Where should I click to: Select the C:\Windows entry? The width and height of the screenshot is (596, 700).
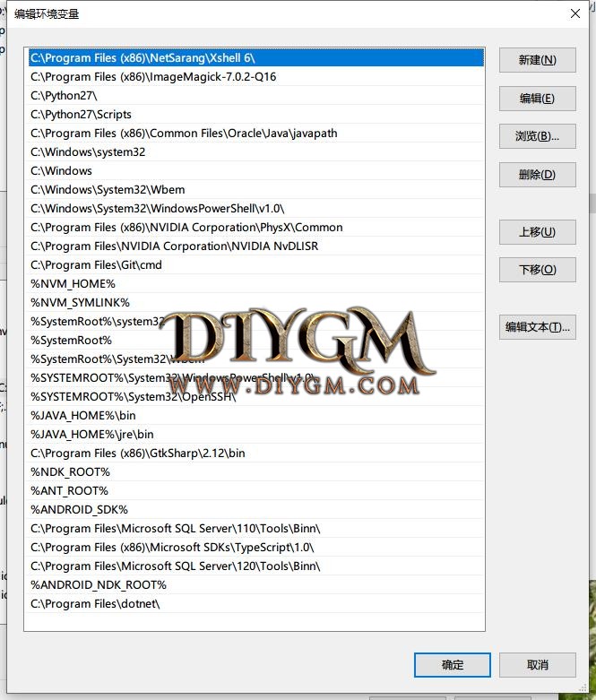click(x=256, y=171)
